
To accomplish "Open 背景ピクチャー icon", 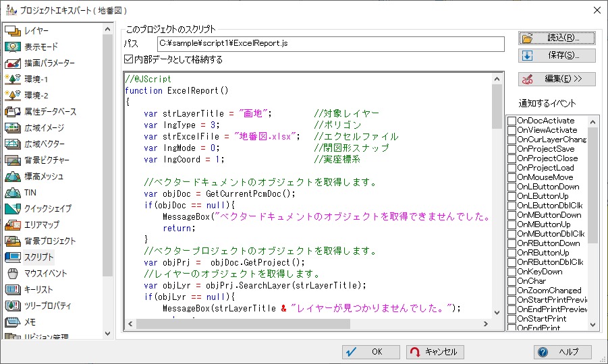I will [x=13, y=160].
